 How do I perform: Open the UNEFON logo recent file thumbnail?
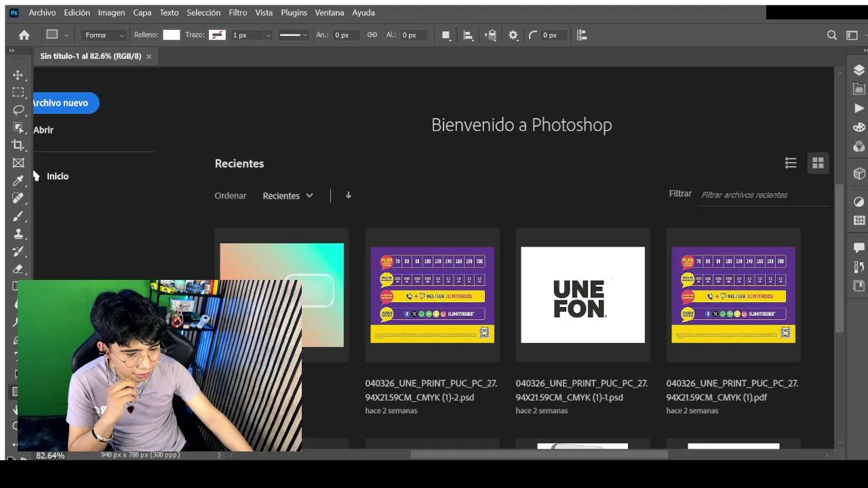(x=583, y=295)
